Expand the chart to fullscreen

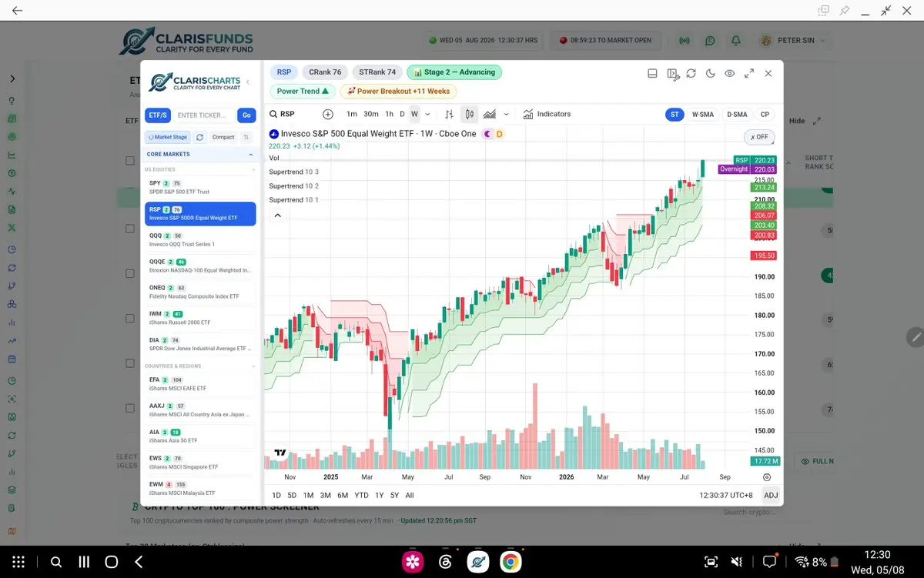749,74
